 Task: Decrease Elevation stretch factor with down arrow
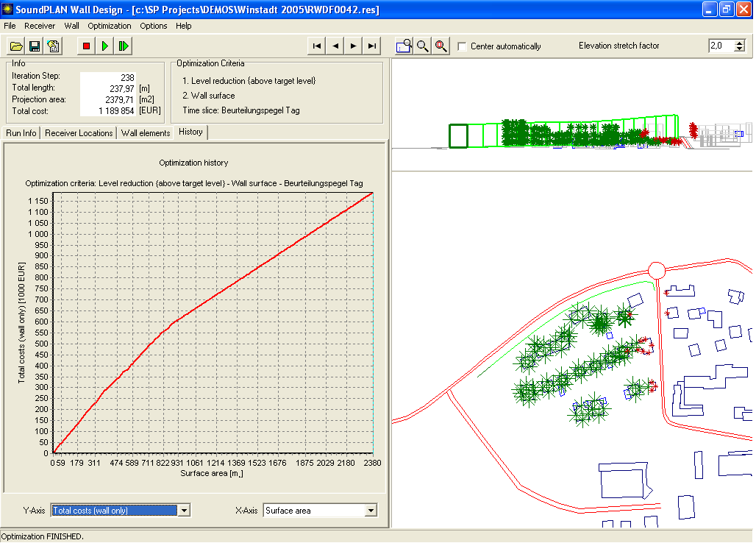(x=740, y=49)
